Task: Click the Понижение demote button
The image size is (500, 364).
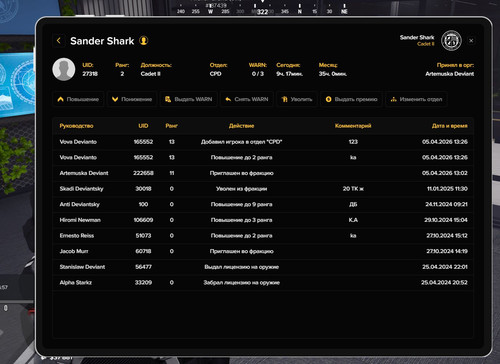Action: click(x=132, y=99)
